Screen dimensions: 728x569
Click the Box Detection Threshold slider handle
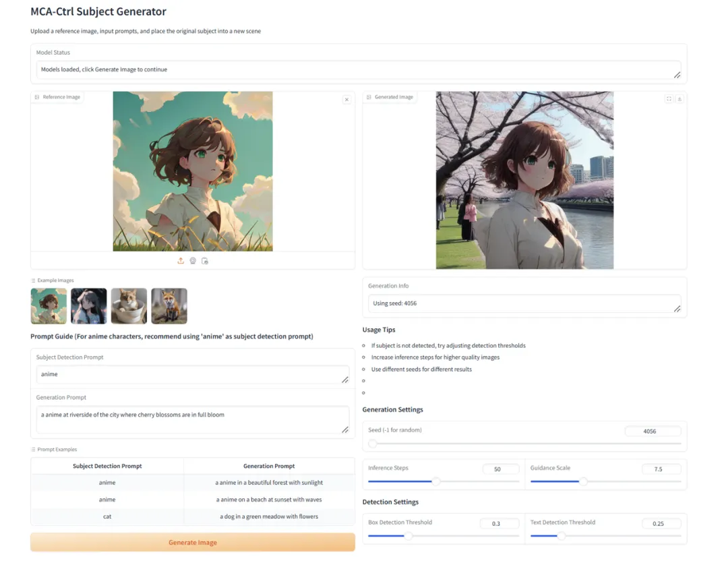click(x=408, y=536)
